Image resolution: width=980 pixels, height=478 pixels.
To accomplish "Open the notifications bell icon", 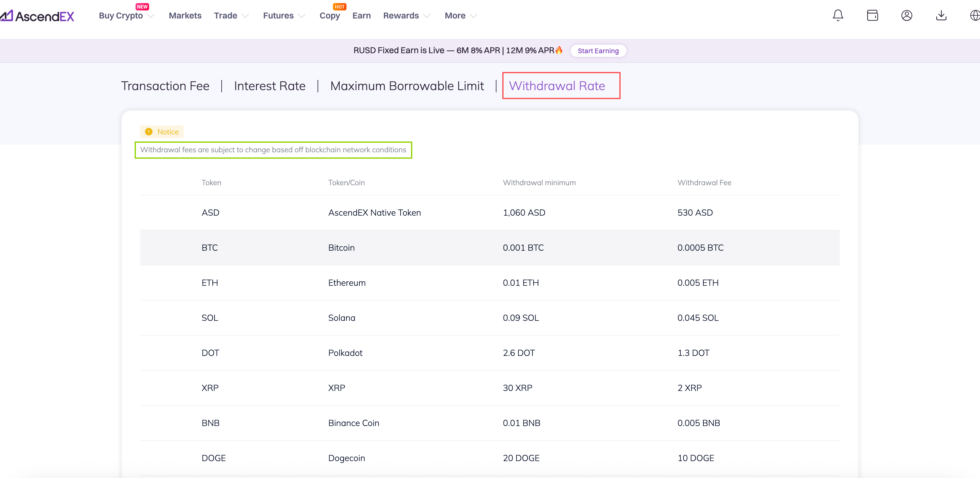I will (x=838, y=16).
